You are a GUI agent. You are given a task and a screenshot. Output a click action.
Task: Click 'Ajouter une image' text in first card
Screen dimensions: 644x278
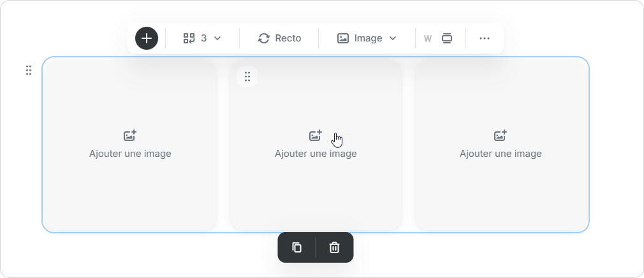(x=130, y=154)
